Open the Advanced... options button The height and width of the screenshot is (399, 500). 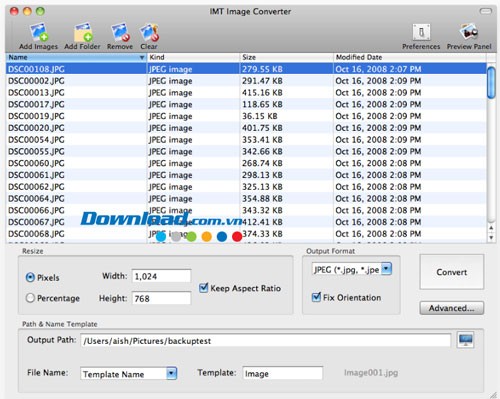[x=452, y=308]
